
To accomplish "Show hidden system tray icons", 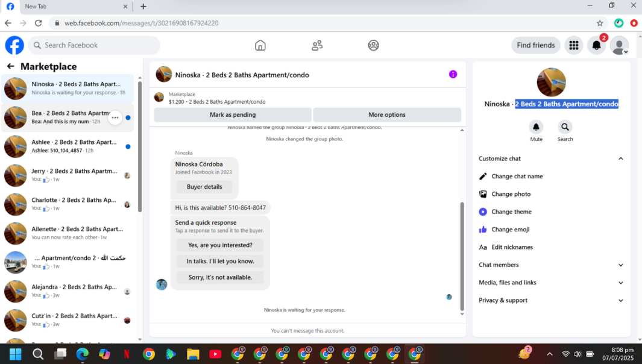I will click(x=549, y=354).
